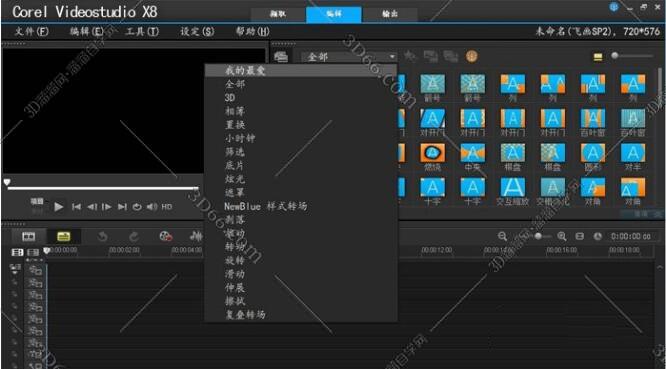Choose 3D transition category
The height and width of the screenshot is (369, 666).
pos(230,98)
